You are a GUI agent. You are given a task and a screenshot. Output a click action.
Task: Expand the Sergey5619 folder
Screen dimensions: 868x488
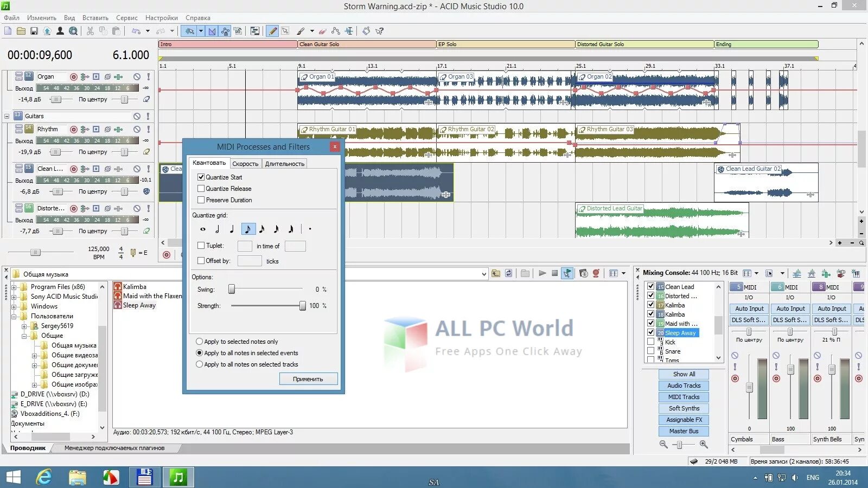coord(24,326)
